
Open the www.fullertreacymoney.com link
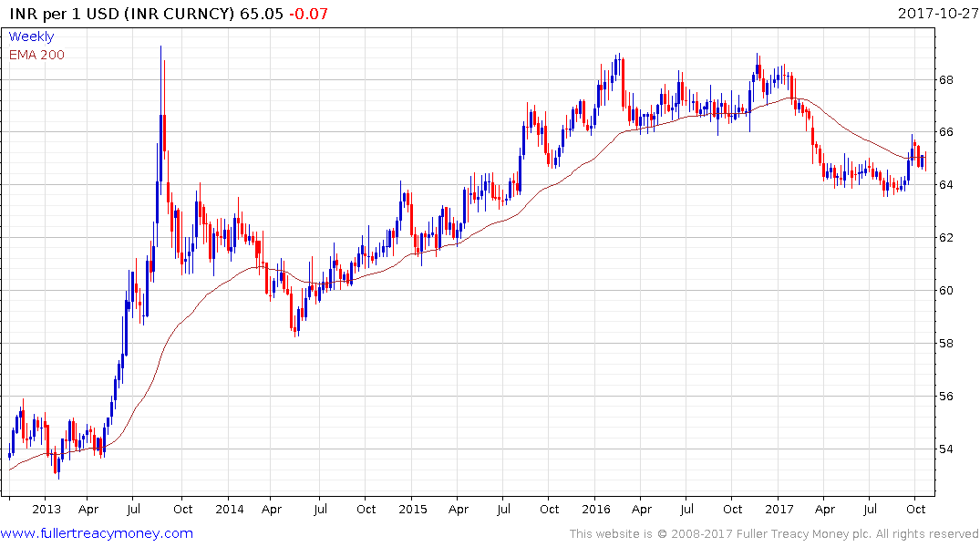click(97, 533)
